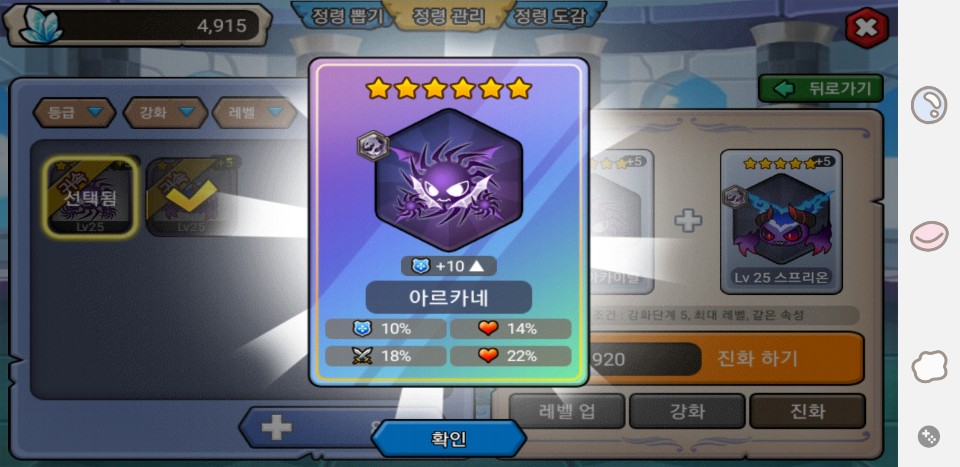Expand the 강화 enhancement filter dropdown
960x467 pixels.
point(165,113)
